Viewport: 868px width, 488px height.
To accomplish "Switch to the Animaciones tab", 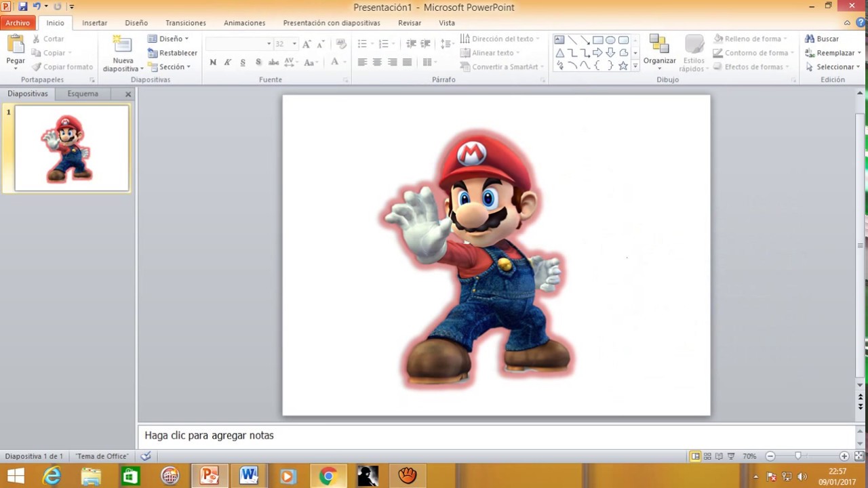I will click(x=245, y=23).
